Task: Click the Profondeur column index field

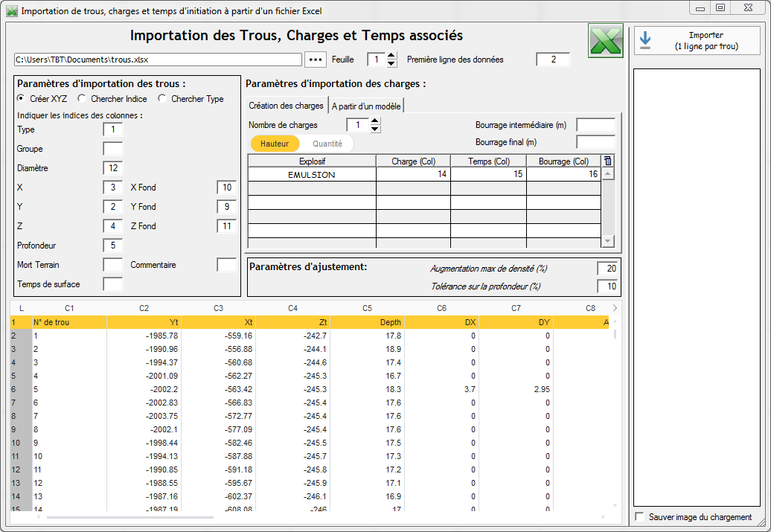Action: click(113, 246)
